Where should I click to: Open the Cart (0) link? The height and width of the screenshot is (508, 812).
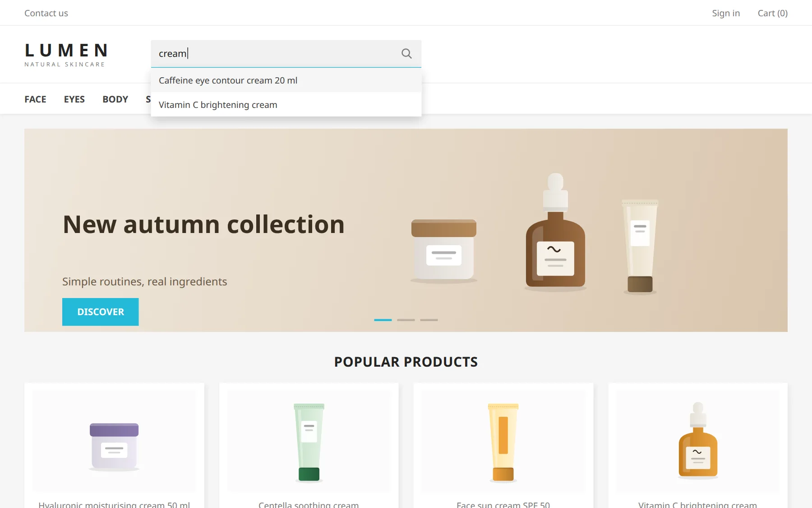point(772,13)
